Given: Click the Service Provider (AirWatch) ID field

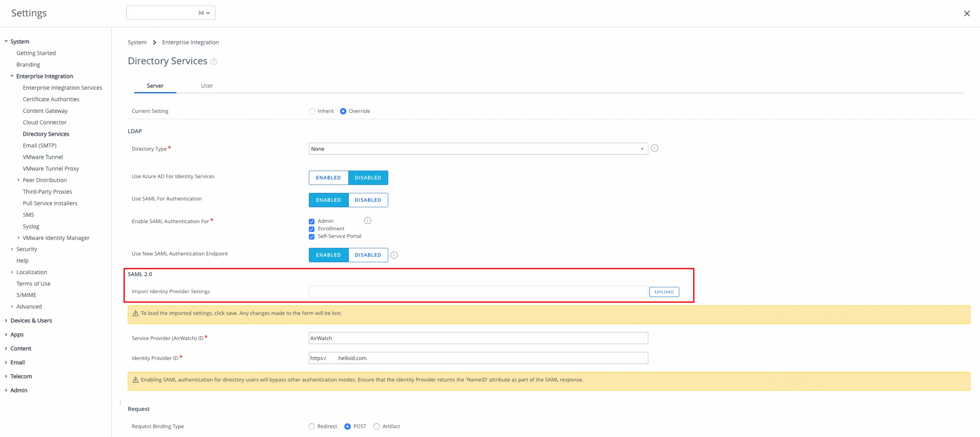Looking at the screenshot, I should 478,338.
